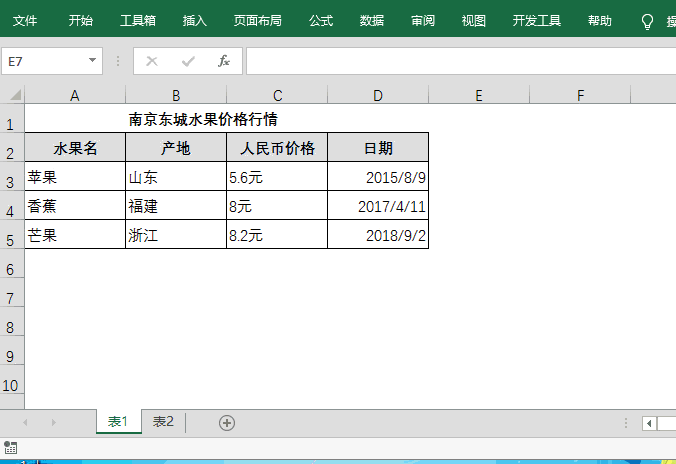Expand the Name Box dropdown arrow

coord(93,61)
